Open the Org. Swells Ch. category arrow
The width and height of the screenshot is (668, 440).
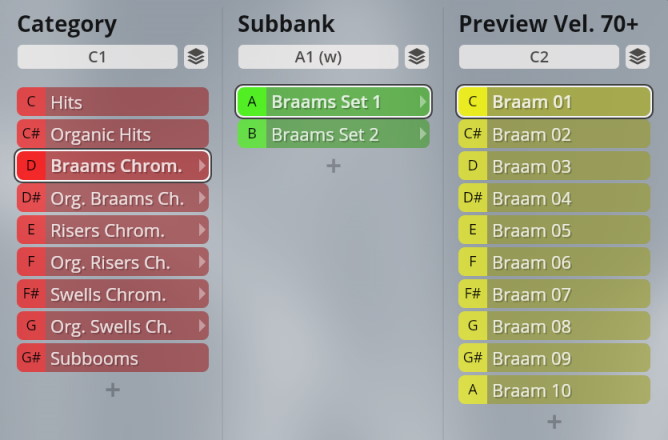[202, 326]
